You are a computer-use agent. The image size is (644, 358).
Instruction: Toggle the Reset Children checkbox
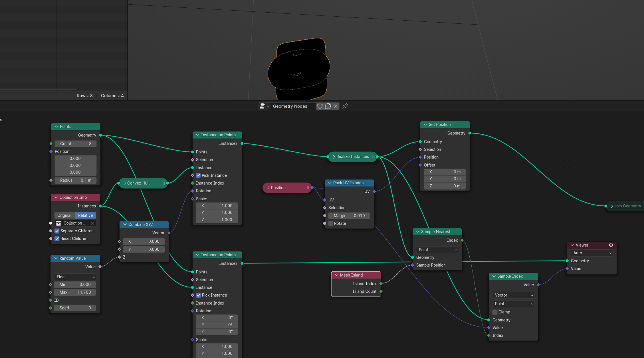pos(57,239)
